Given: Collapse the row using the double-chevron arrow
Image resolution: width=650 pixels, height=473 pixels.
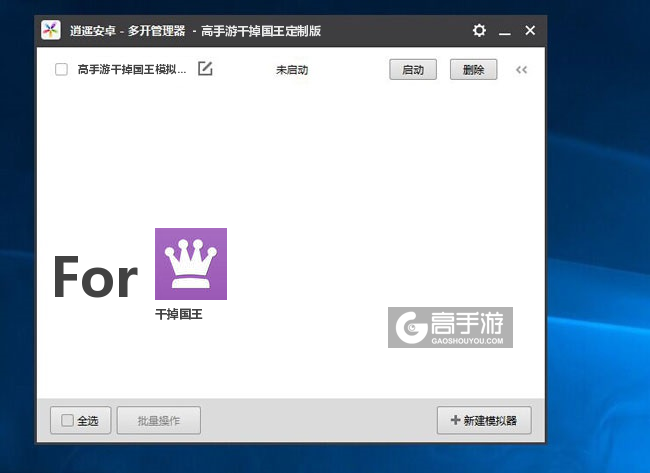Looking at the screenshot, I should pyautogui.click(x=521, y=70).
